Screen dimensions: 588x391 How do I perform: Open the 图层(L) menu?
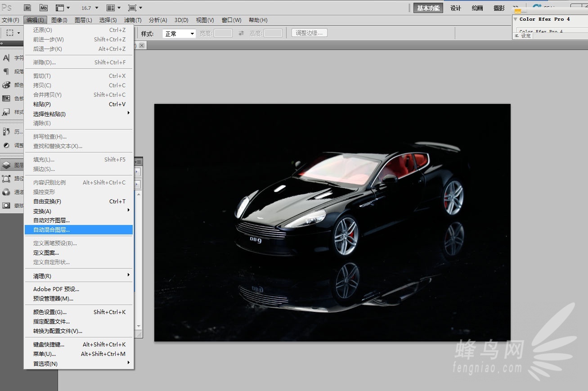(x=83, y=20)
